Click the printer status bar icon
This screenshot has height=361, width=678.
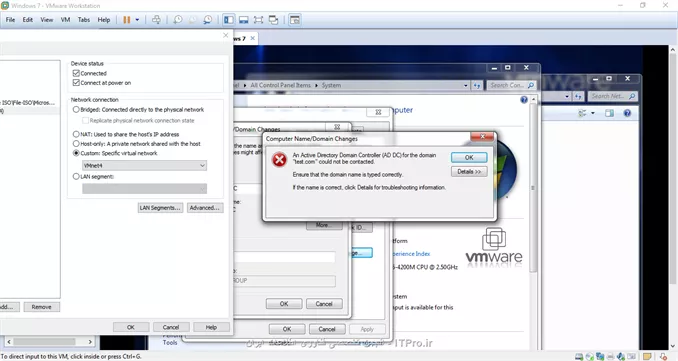click(611, 357)
